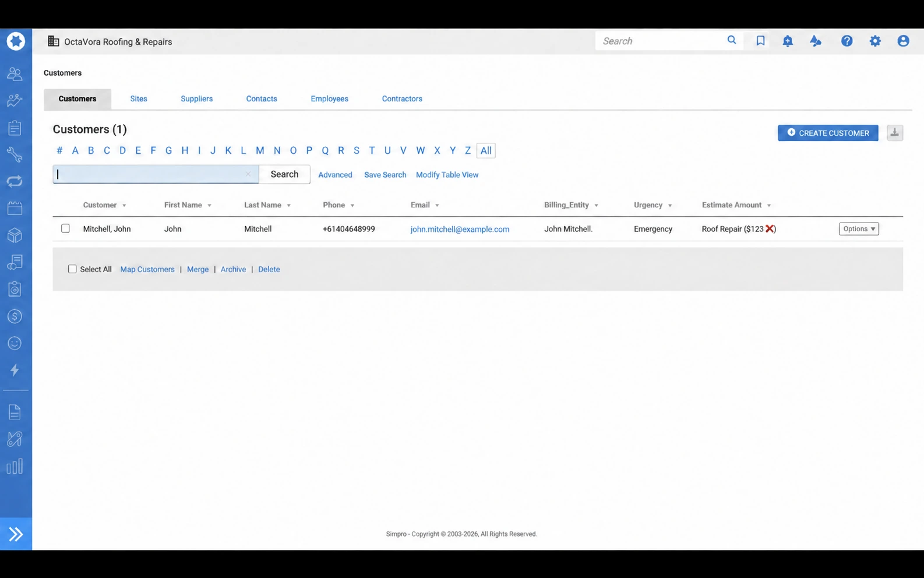Open the Advanced search link
924x578 pixels.
point(335,175)
